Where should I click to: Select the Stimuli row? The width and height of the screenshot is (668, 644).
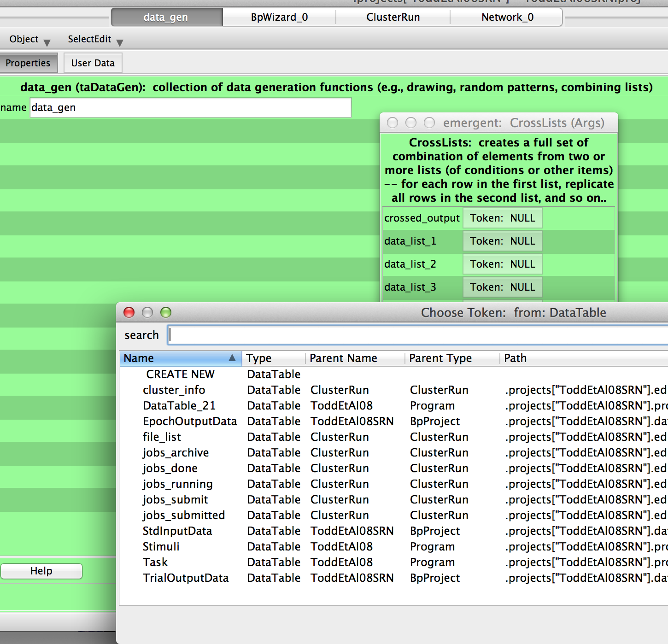[x=394, y=546]
